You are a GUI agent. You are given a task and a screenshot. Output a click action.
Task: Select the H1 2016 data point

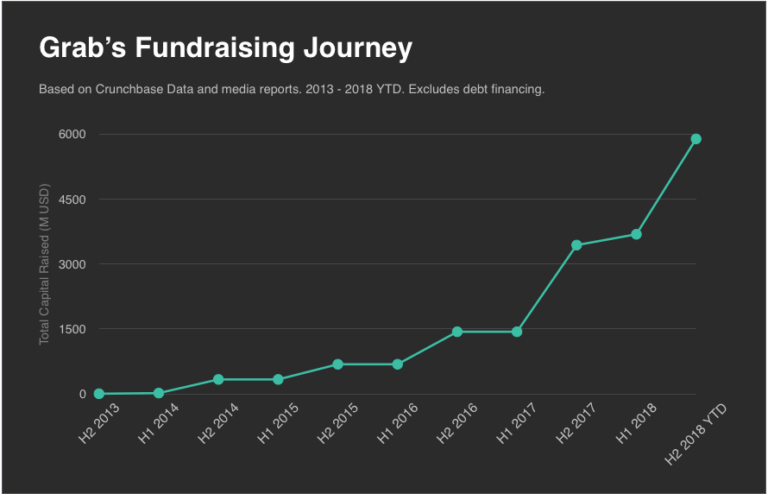pos(398,364)
